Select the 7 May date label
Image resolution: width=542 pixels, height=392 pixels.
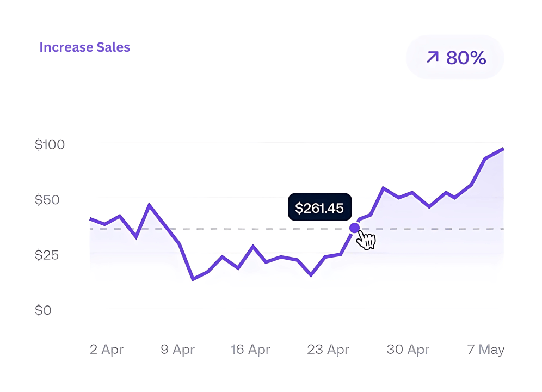click(486, 350)
